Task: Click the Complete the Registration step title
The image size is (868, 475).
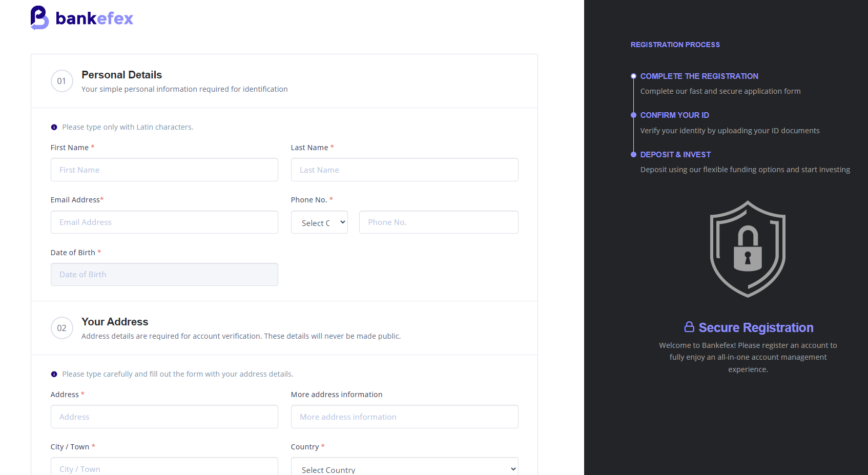Action: coord(699,76)
